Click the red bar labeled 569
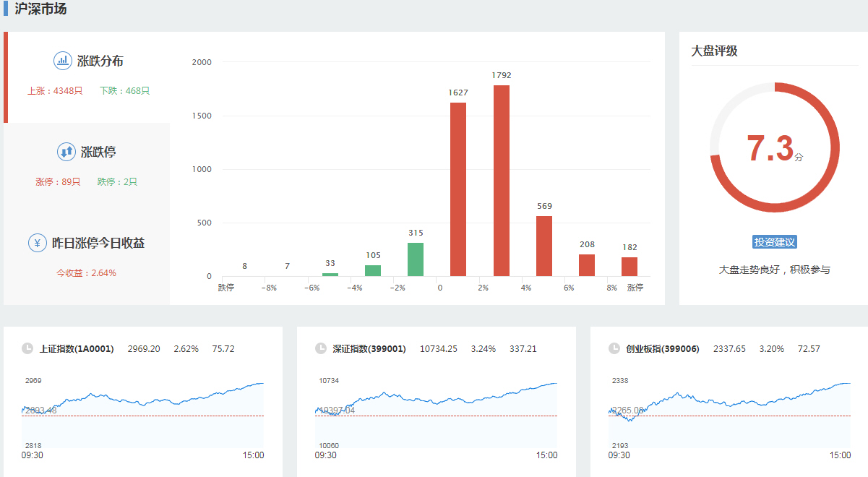Image resolution: width=868 pixels, height=477 pixels. 544,246
